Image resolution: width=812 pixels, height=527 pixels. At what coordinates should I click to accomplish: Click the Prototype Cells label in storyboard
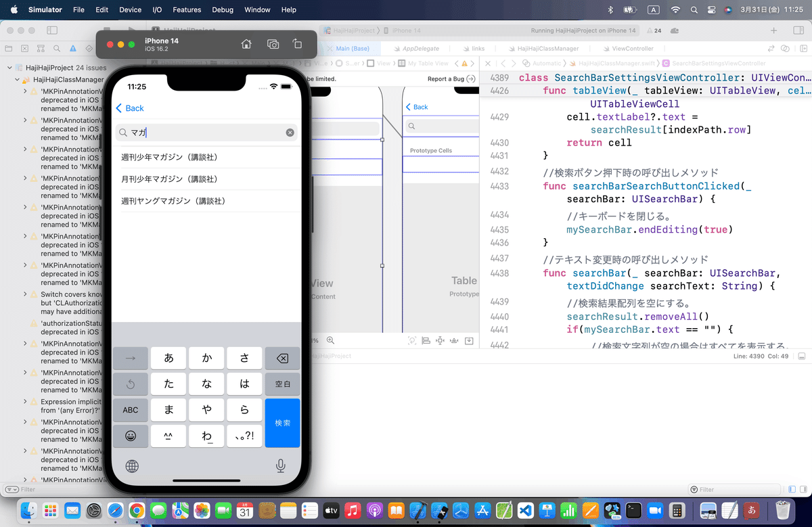click(430, 150)
